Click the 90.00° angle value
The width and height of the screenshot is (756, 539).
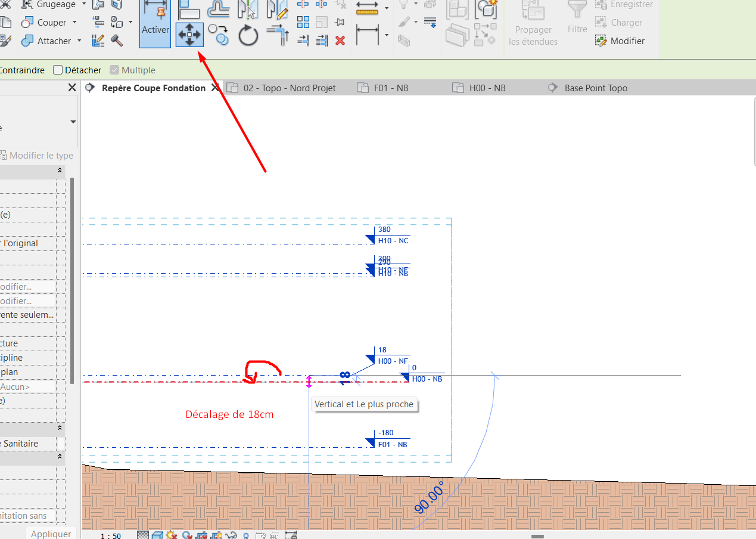pyautogui.click(x=430, y=497)
